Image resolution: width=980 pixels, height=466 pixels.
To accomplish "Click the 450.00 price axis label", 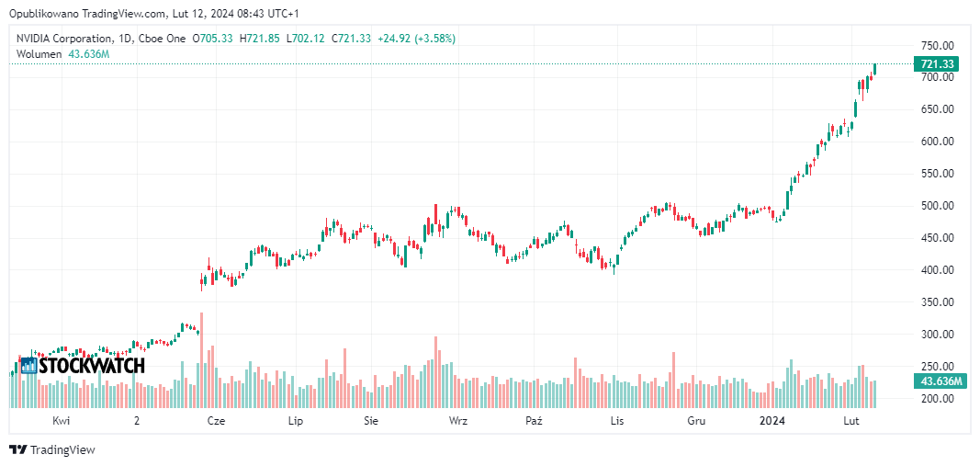I will (x=938, y=238).
